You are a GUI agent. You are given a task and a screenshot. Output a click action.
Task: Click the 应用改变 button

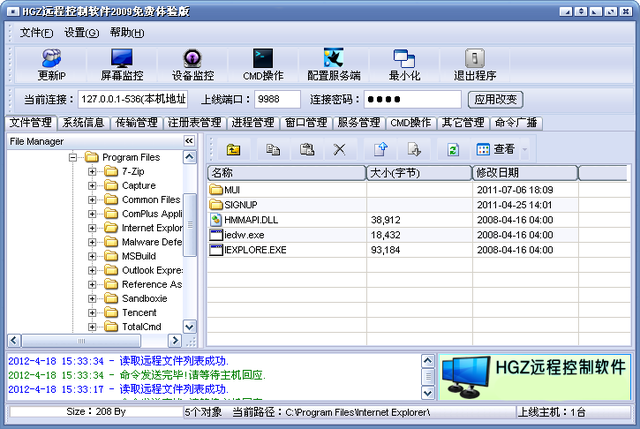coord(496,99)
